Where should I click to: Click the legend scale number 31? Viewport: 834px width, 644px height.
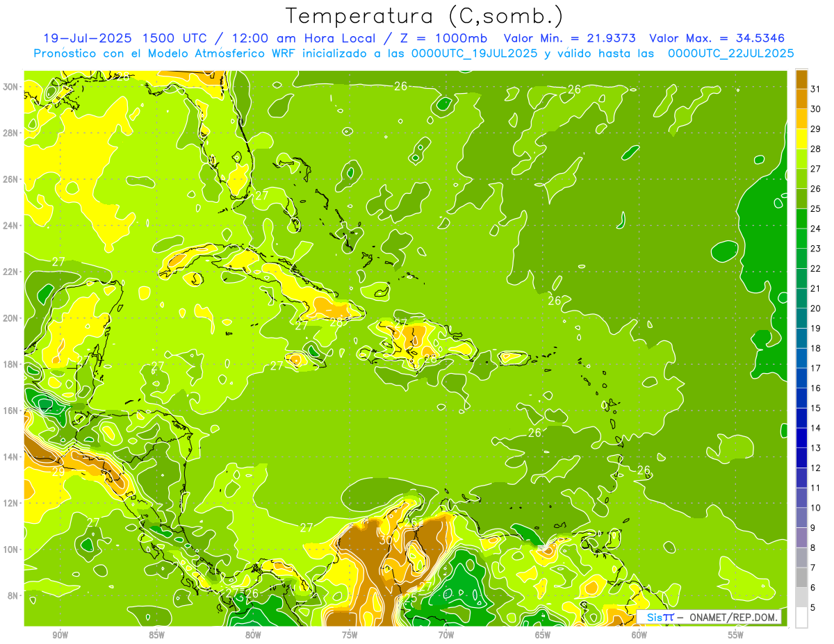pyautogui.click(x=816, y=89)
